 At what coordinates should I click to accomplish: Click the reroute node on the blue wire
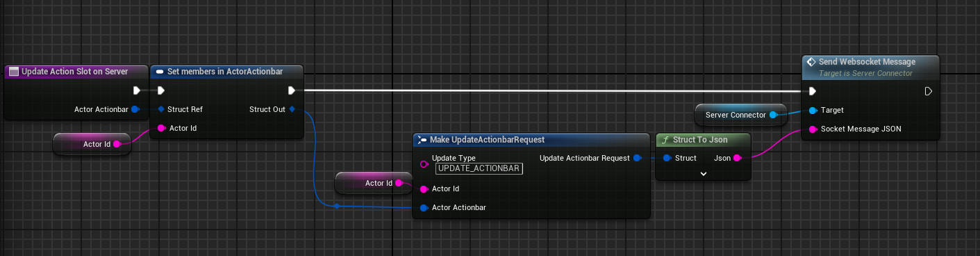336,206
